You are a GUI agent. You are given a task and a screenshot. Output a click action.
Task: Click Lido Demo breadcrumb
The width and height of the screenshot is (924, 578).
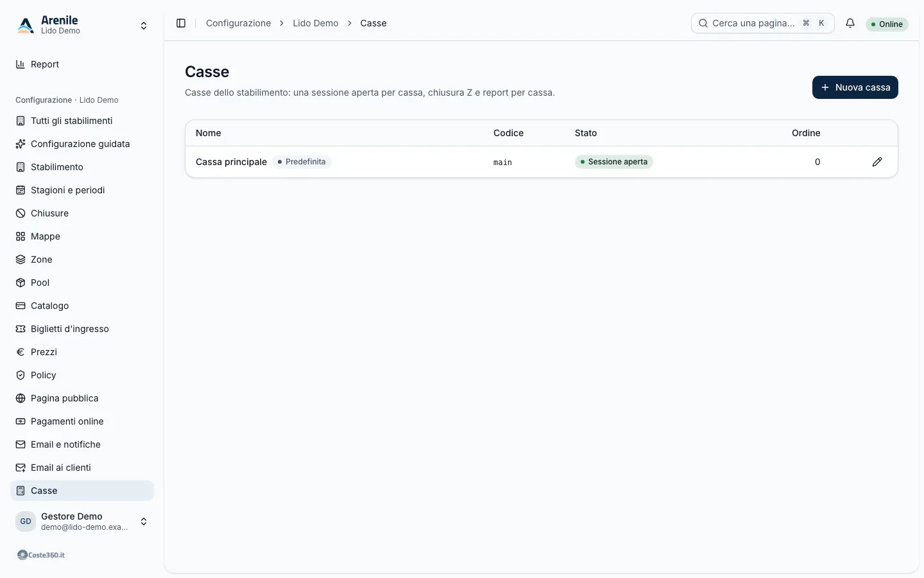316,23
